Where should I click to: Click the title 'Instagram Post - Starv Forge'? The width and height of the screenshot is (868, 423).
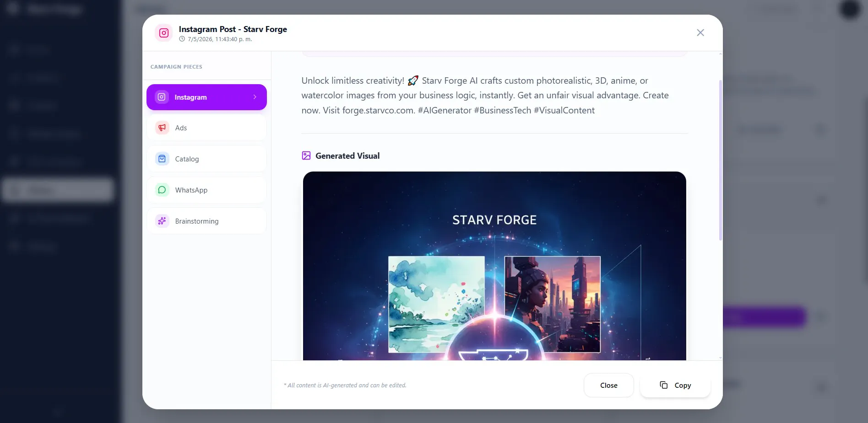pos(233,29)
